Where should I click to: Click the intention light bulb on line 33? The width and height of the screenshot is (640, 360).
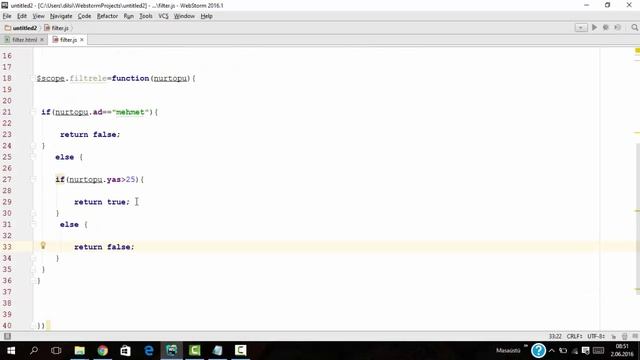coord(43,245)
